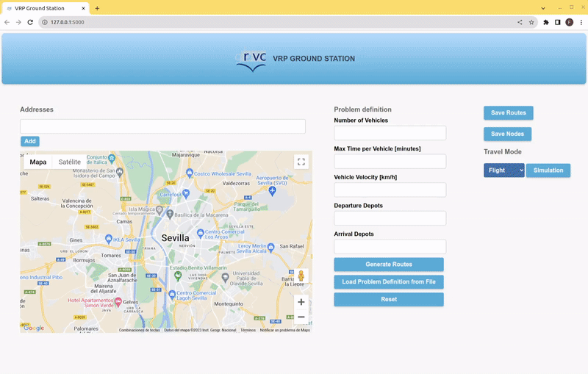Screen dimensions: 588x374
Task: Zoom out on the map
Action: (x=301, y=317)
